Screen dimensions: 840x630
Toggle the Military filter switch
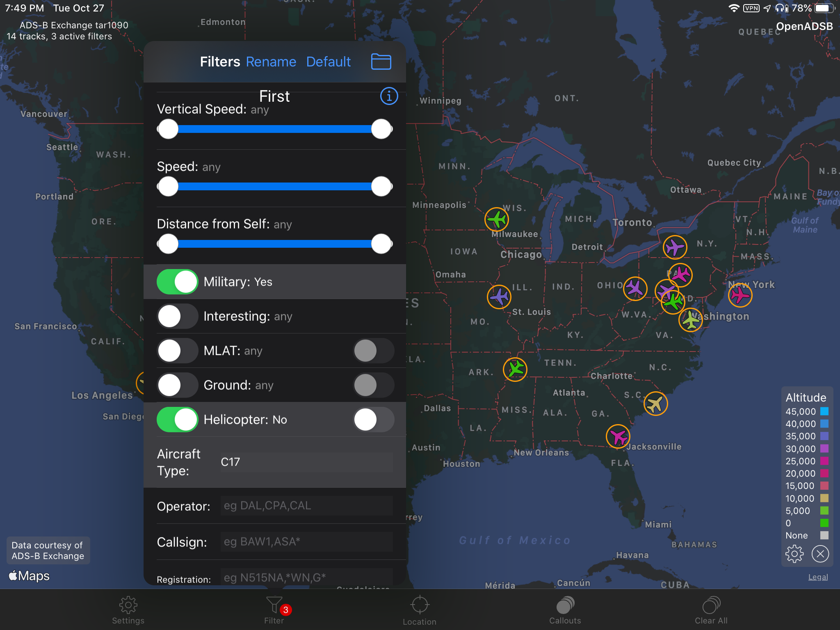click(x=178, y=282)
